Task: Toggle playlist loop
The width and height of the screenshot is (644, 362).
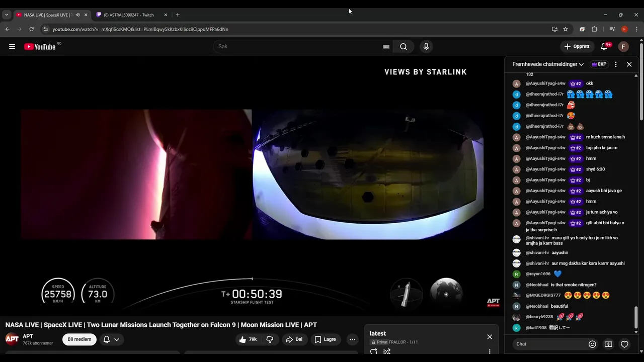Action: coord(373,352)
